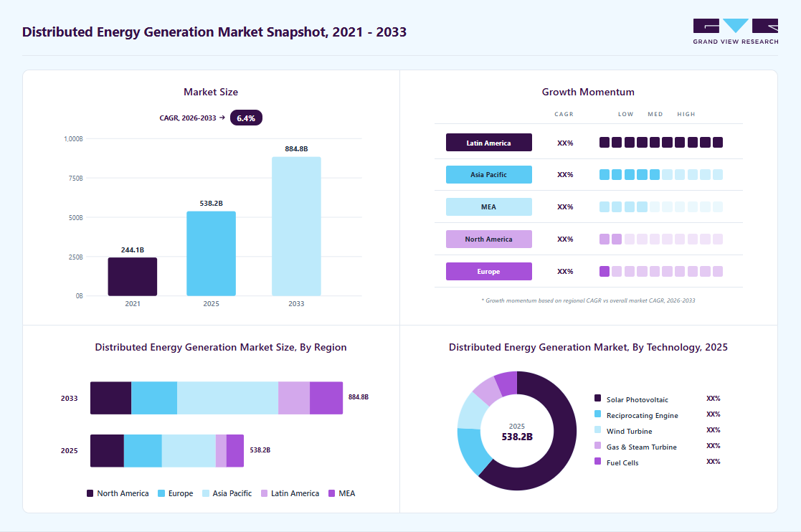Click the growth momentum footnote text
Image resolution: width=801 pixels, height=532 pixels.
(588, 300)
